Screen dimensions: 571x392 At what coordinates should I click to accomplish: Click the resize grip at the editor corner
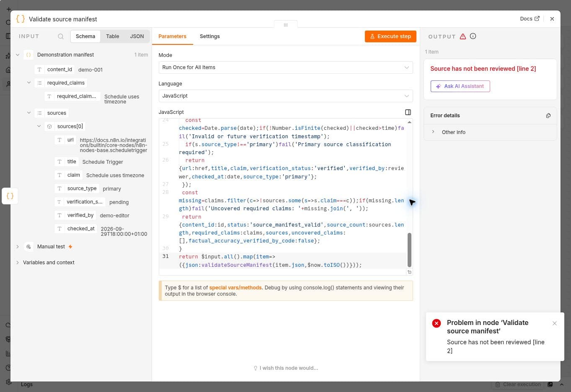point(409,272)
